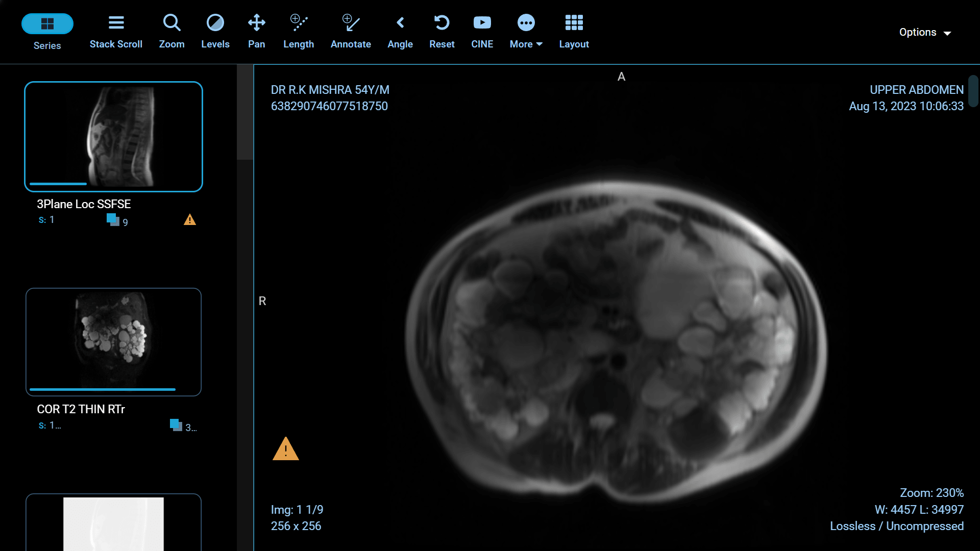Pick the Angle measurement tool

[x=400, y=31]
